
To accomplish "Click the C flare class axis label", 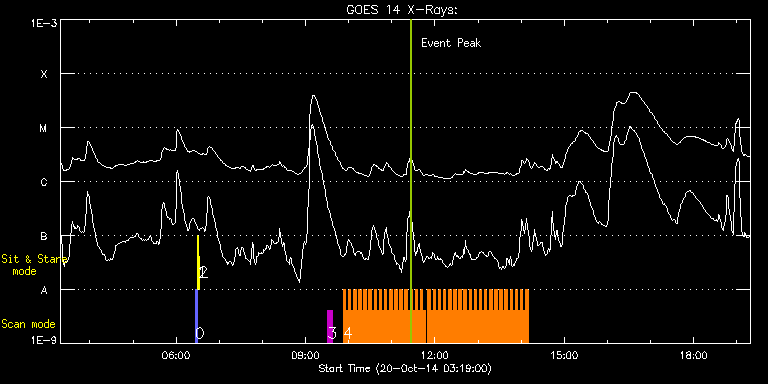I will coord(44,182).
